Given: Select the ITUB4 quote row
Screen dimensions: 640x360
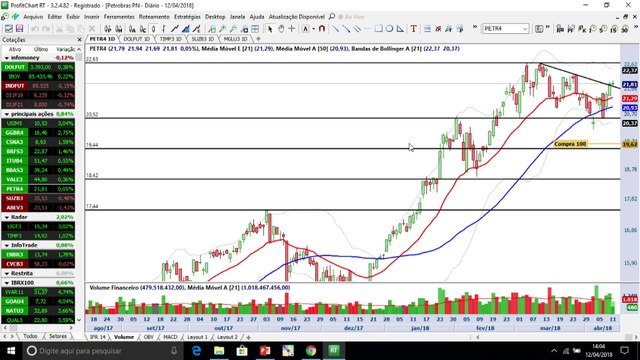Looking at the screenshot, I should (38, 161).
